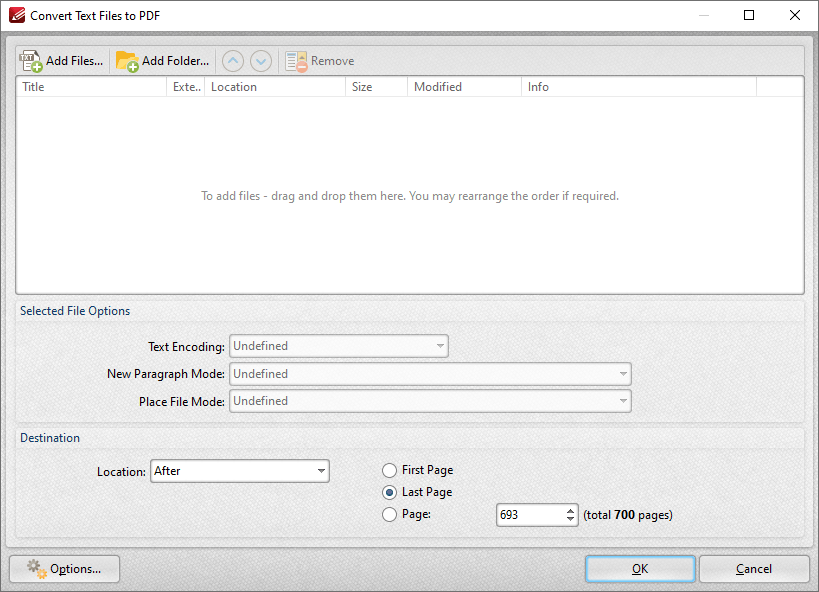The width and height of the screenshot is (819, 592).
Task: Open the New Paragraph Mode dropdown
Action: pos(430,374)
